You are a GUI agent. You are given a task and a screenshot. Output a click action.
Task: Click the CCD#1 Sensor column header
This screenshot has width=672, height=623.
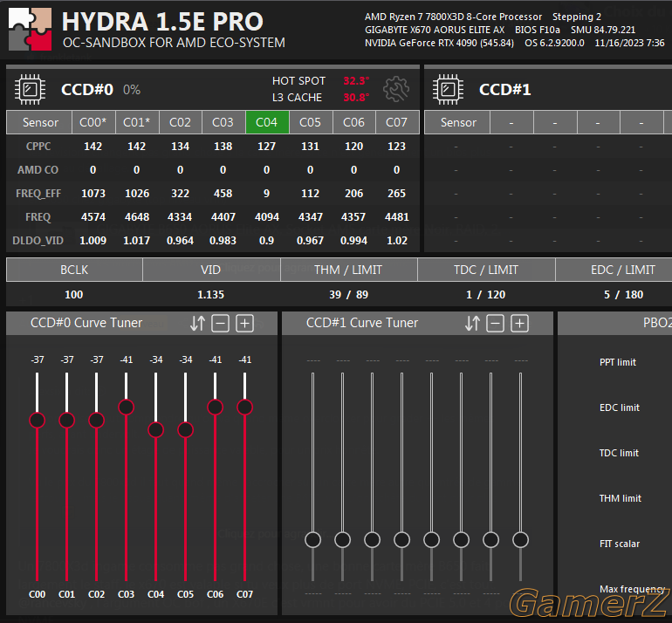[x=458, y=122]
